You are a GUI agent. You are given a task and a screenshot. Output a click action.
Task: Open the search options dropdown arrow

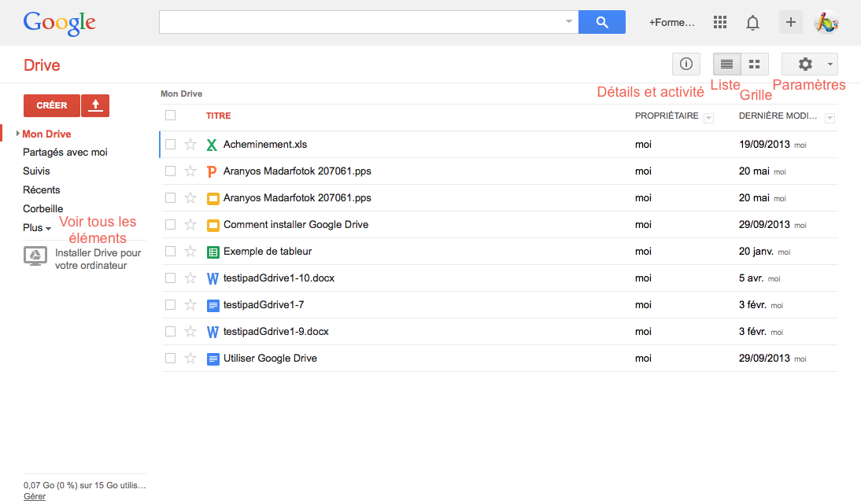[569, 21]
